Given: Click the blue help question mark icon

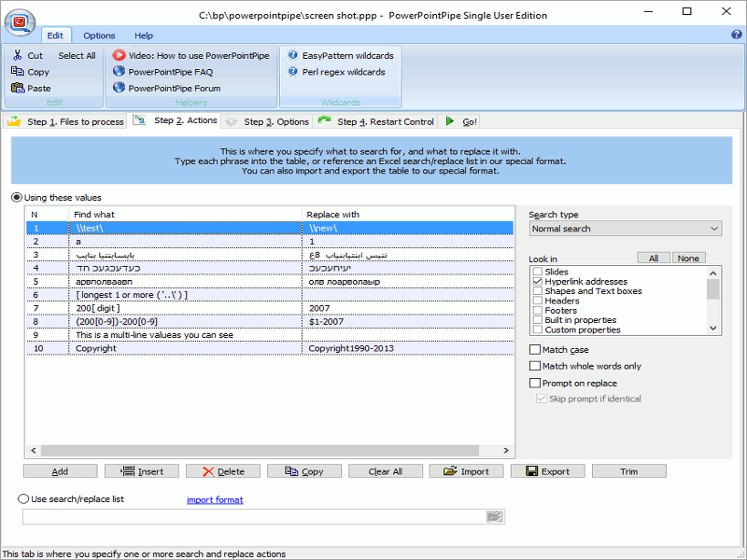Looking at the screenshot, I should (x=736, y=35).
